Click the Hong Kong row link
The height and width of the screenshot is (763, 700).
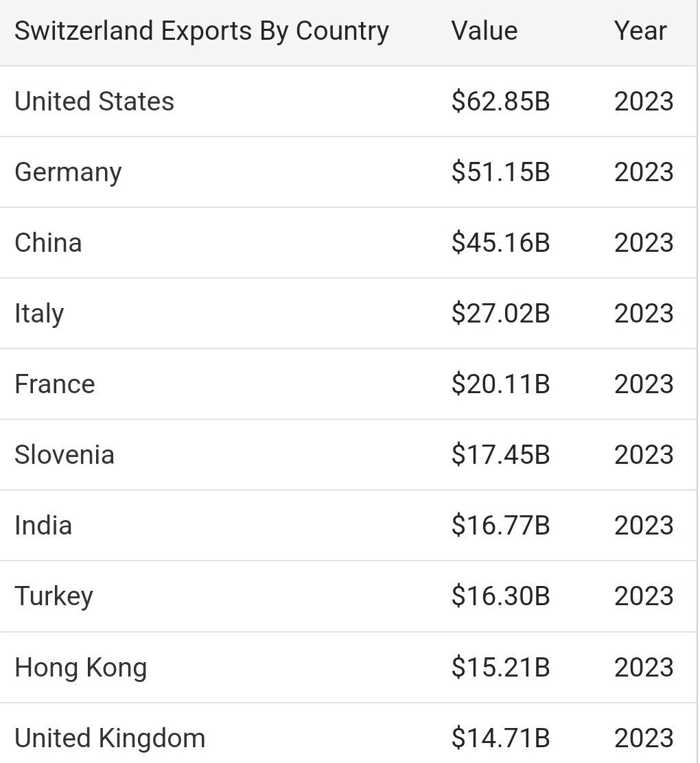pos(80,668)
